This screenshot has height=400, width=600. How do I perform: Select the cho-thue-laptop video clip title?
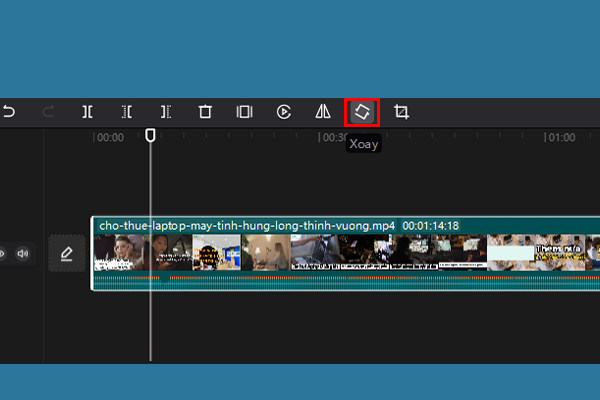[x=247, y=226]
